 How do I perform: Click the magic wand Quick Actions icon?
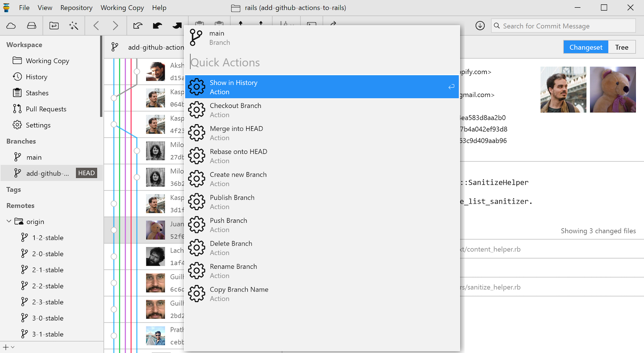(x=74, y=26)
